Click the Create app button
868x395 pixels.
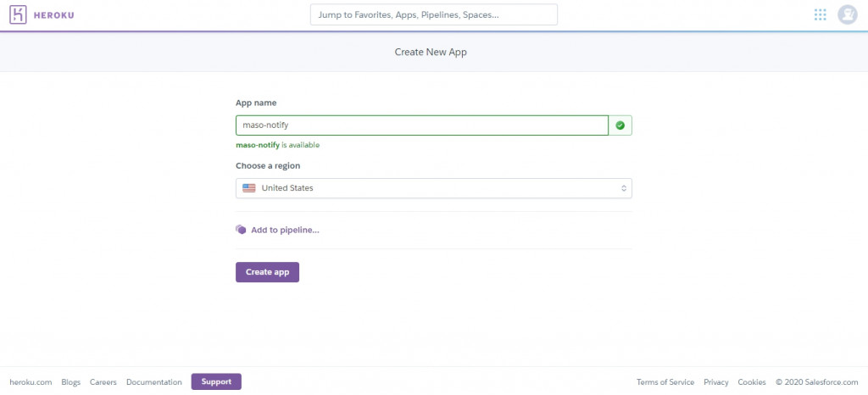267,272
